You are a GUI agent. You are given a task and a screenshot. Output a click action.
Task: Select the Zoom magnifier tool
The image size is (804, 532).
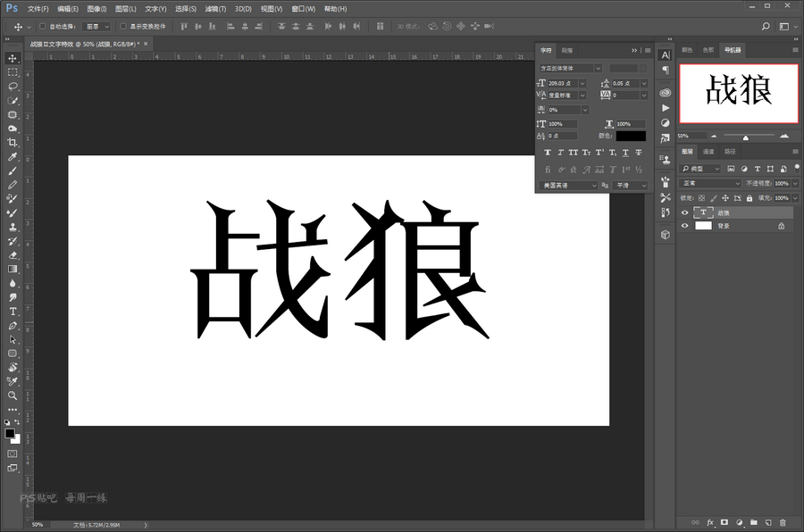tap(13, 395)
